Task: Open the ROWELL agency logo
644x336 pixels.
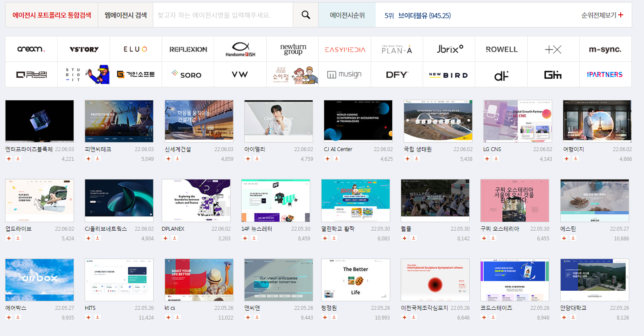Action: 501,49
